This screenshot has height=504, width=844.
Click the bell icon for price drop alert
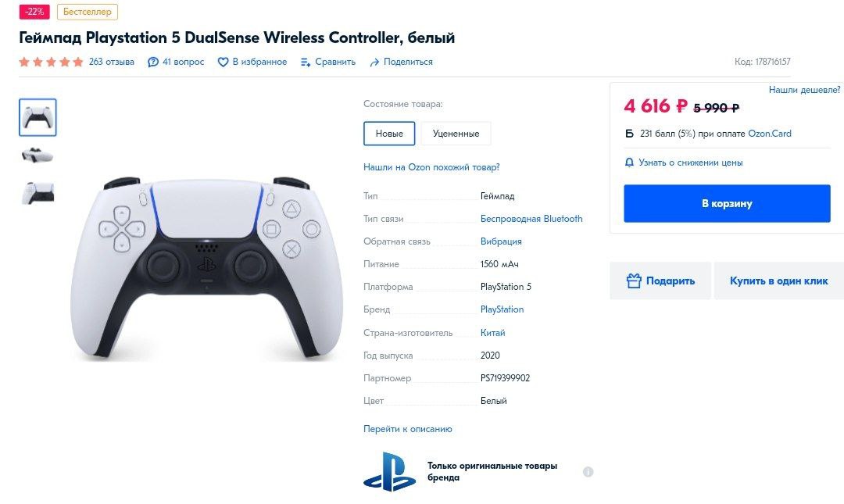pyautogui.click(x=629, y=162)
